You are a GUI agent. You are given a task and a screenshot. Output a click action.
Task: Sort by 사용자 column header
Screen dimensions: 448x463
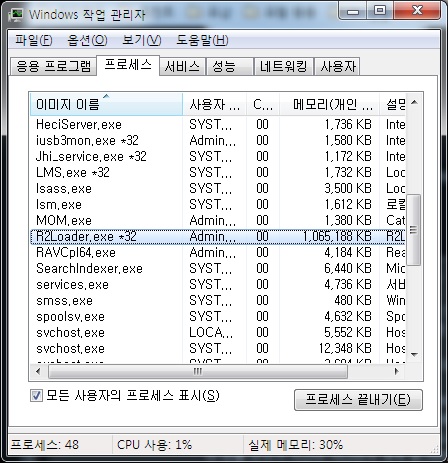[x=214, y=104]
